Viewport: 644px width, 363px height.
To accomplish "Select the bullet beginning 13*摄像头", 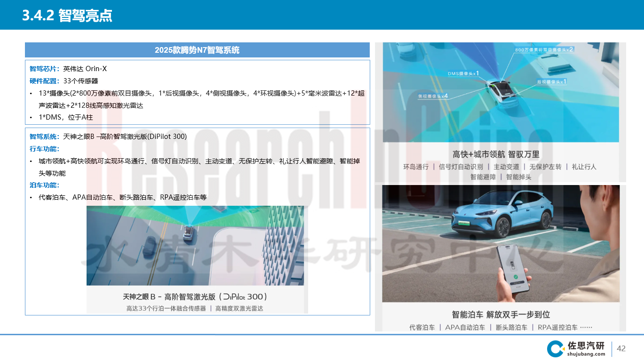I will 197,93.
